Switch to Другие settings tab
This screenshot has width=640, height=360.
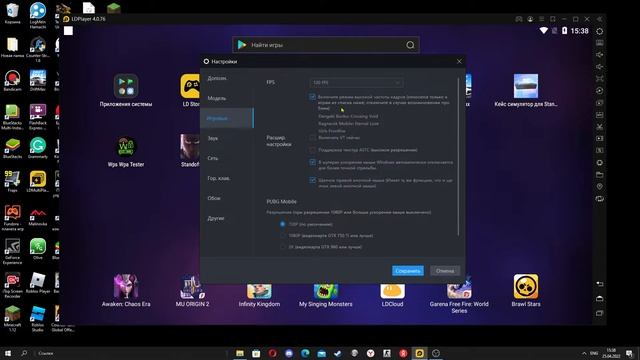(x=227, y=218)
